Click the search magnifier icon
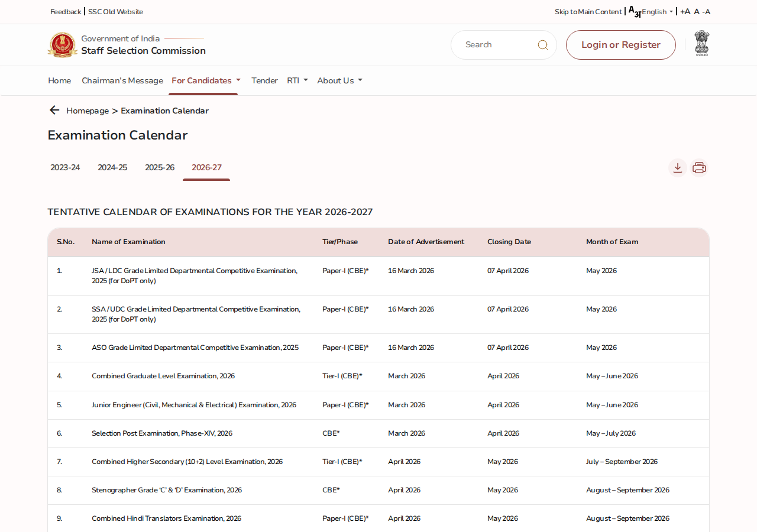The width and height of the screenshot is (757, 532). pos(542,45)
